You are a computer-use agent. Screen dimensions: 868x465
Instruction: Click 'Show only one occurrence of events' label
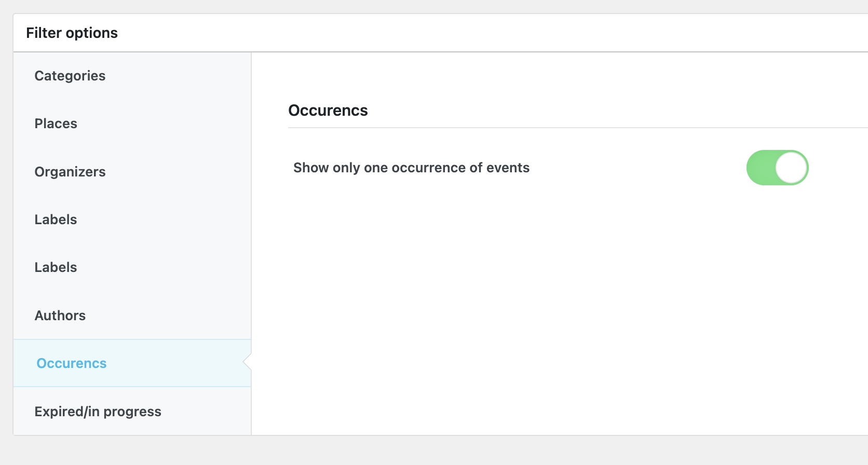411,168
